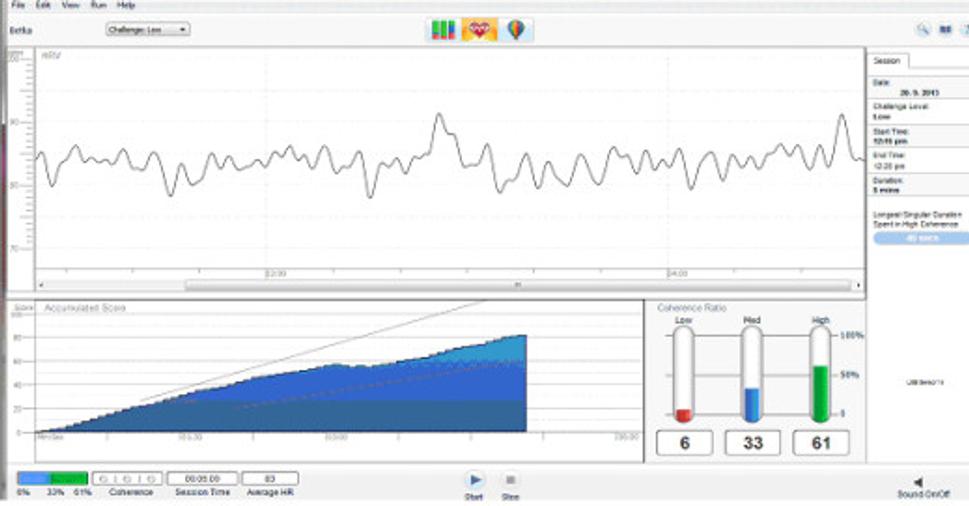Click the HRV graph horizontal scrollbar thumb

(518, 285)
